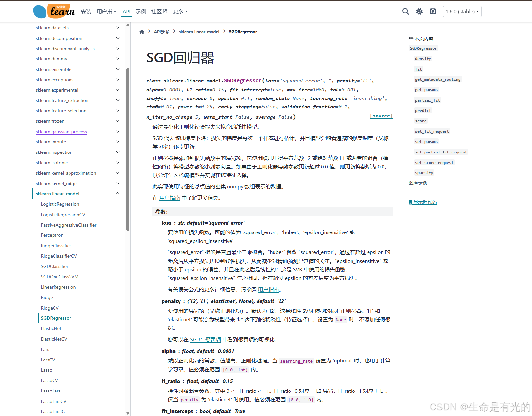The image size is (532, 416).
Task: Open 用户指南 link in loss description
Action: pyautogui.click(x=268, y=290)
